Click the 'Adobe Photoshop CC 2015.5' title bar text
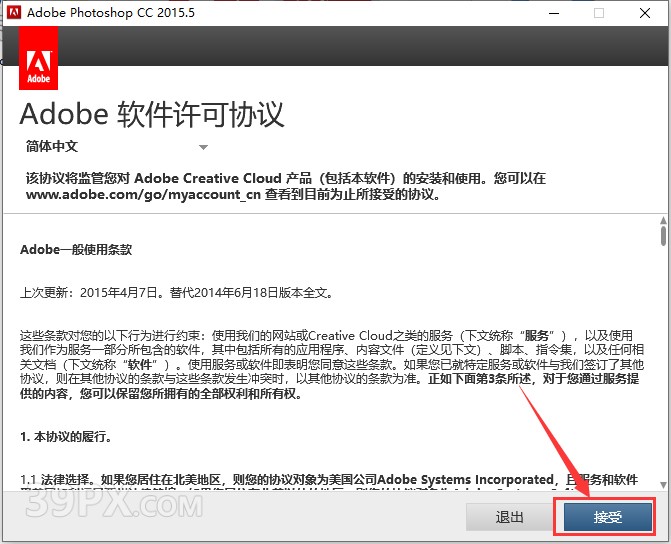671x544 pixels. [x=112, y=14]
